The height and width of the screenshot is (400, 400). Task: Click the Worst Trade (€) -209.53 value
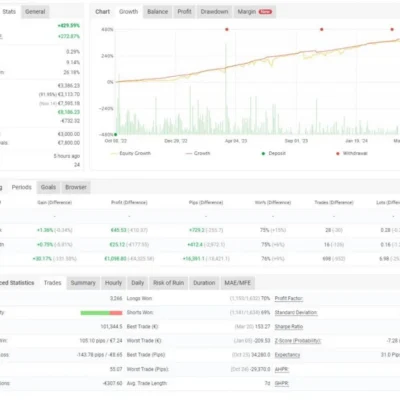click(261, 341)
